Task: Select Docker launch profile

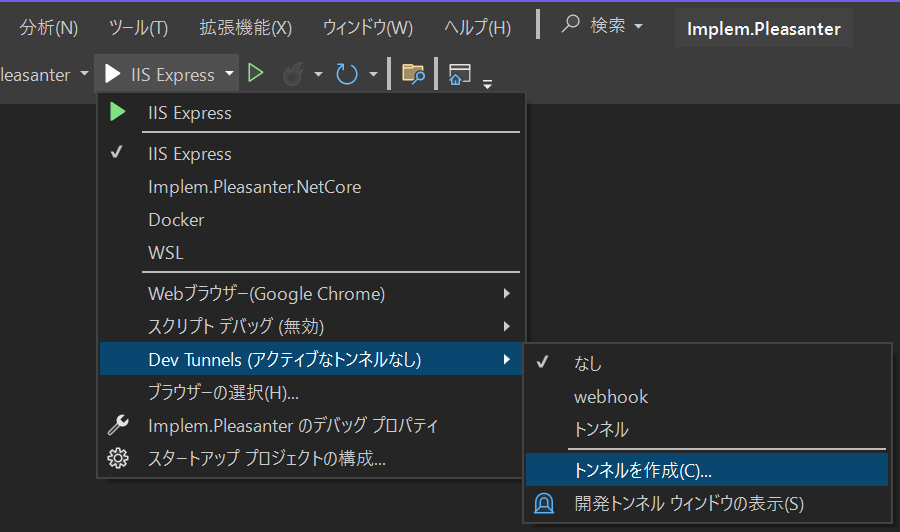Action: [311, 220]
